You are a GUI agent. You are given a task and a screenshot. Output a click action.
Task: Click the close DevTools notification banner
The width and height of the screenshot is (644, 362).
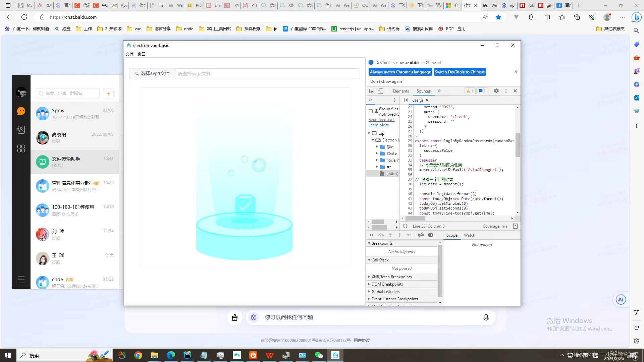pyautogui.click(x=516, y=72)
